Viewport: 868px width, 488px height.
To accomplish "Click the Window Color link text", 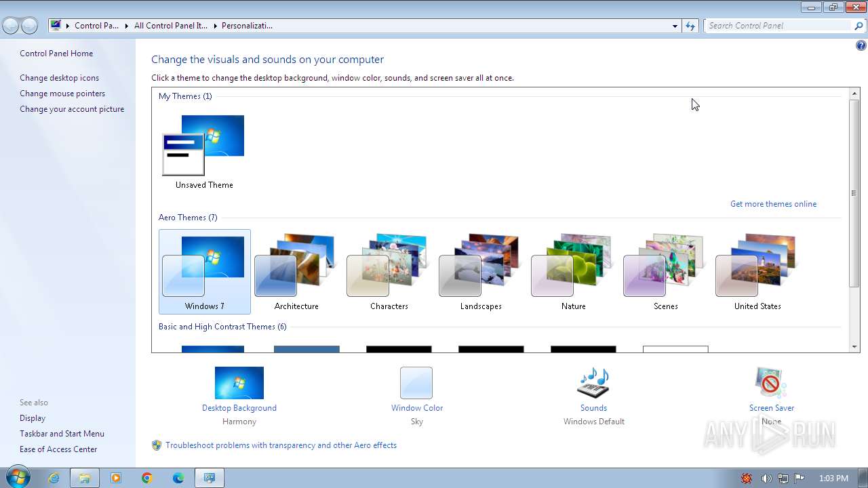I will tap(417, 408).
